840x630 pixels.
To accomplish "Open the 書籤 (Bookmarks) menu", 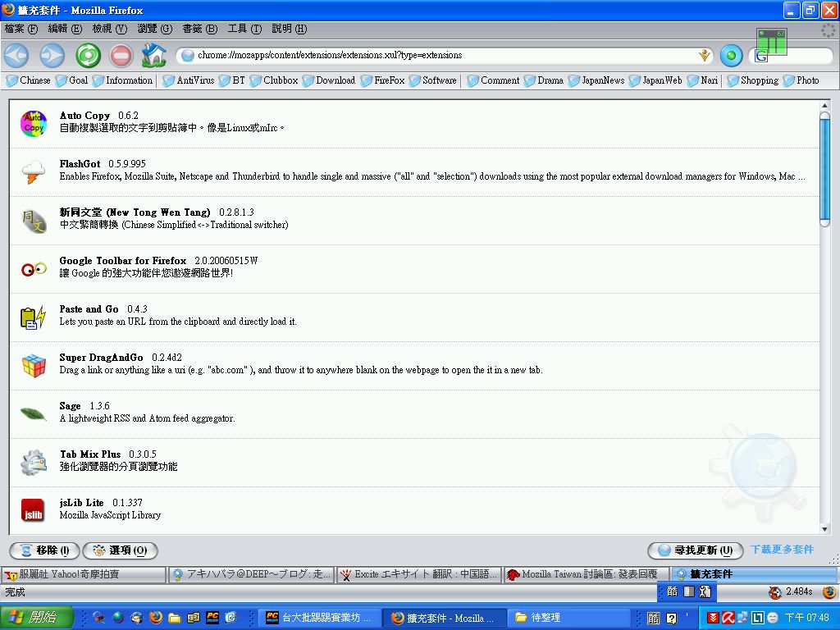I will pos(199,29).
